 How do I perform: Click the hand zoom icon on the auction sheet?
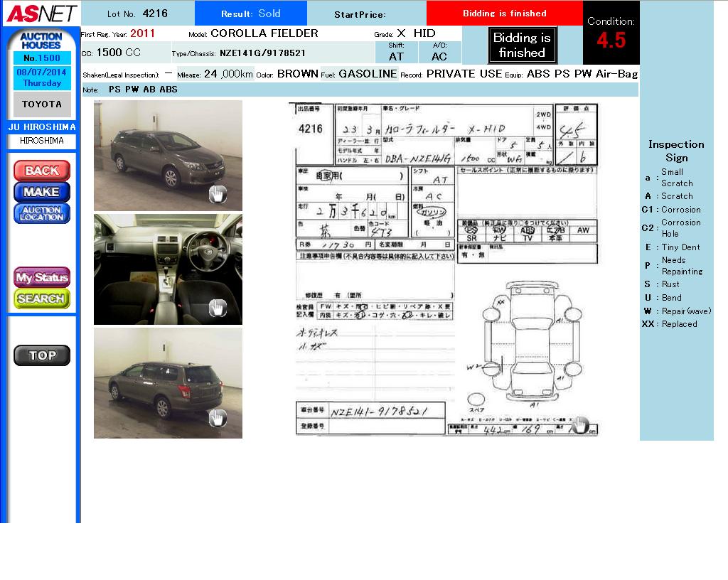click(x=581, y=425)
